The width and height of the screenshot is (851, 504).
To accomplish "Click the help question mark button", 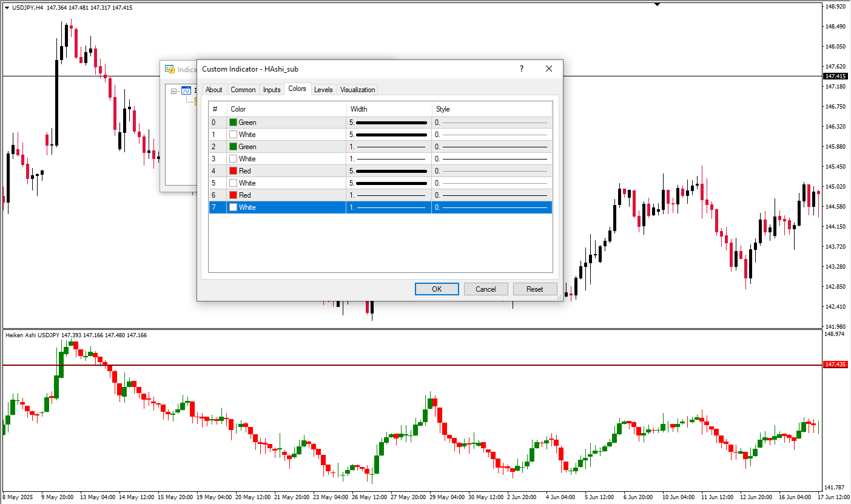I will [521, 69].
